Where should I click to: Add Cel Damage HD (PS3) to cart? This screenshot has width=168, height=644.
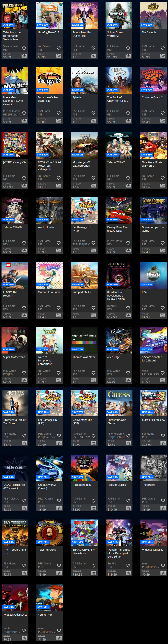pyautogui.click(x=59, y=443)
